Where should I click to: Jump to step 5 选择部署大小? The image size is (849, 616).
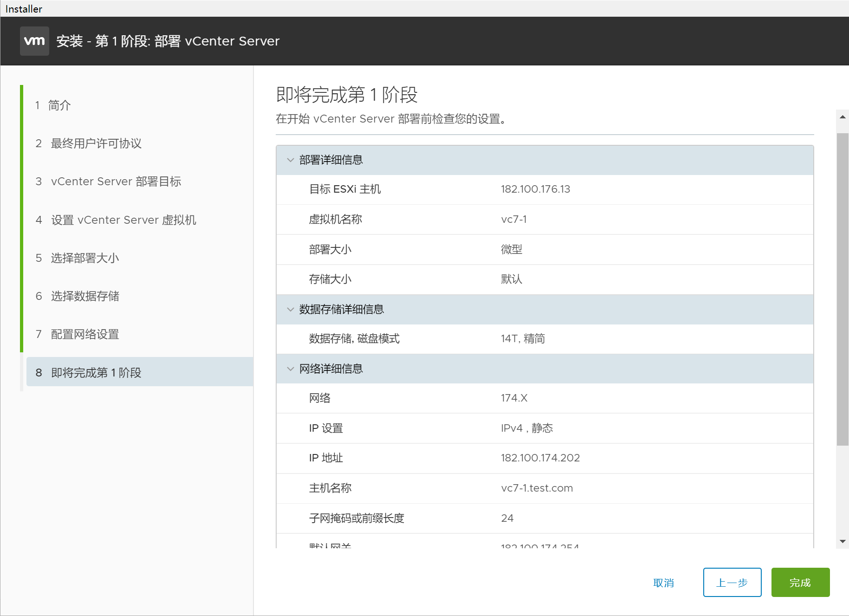pos(84,258)
